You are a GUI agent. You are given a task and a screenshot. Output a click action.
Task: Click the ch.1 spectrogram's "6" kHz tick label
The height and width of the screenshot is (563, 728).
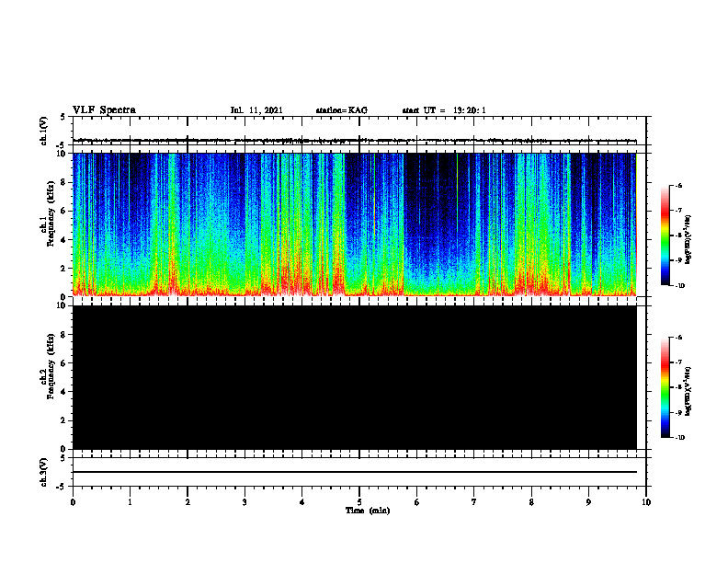63,211
